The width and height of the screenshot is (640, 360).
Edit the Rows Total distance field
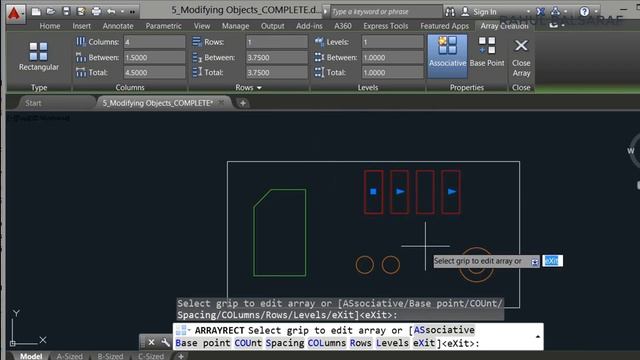277,72
